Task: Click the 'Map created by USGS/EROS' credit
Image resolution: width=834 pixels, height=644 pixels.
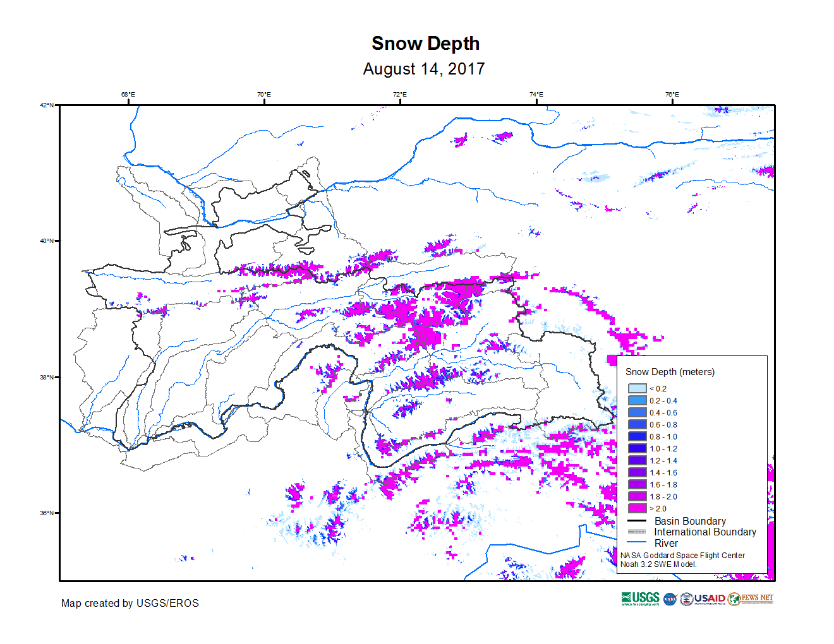Action: point(130,603)
